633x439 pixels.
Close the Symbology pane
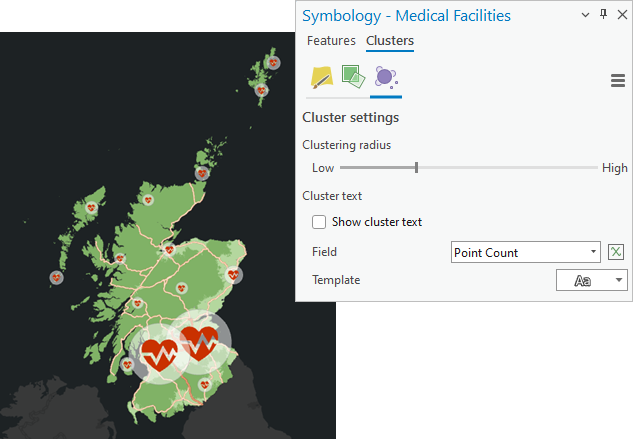621,15
